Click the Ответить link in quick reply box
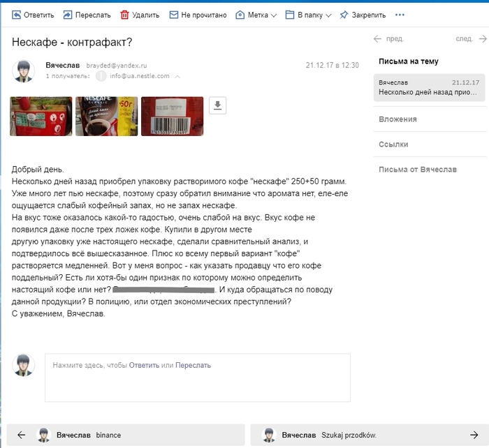Viewport: 489px width, 448px height. (x=144, y=365)
